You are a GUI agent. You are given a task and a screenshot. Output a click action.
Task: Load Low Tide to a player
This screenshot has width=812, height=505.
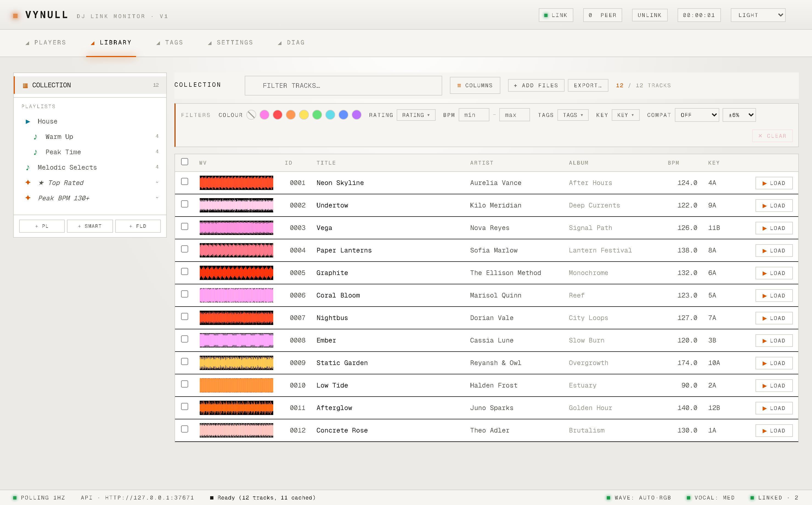click(774, 385)
